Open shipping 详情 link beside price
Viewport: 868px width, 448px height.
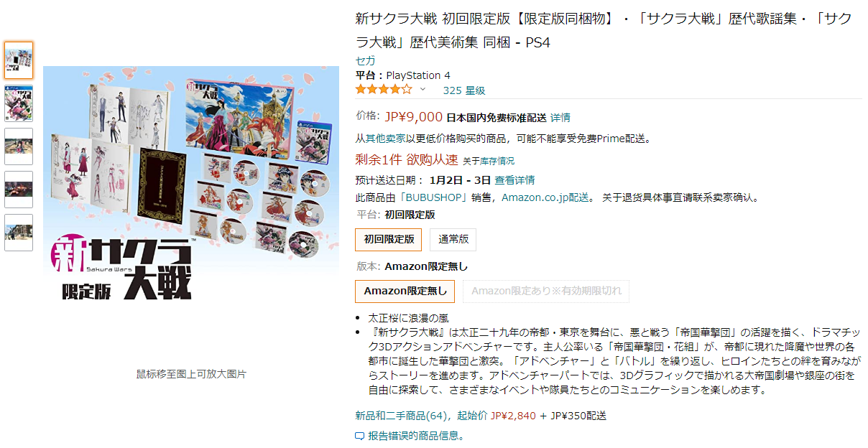560,117
